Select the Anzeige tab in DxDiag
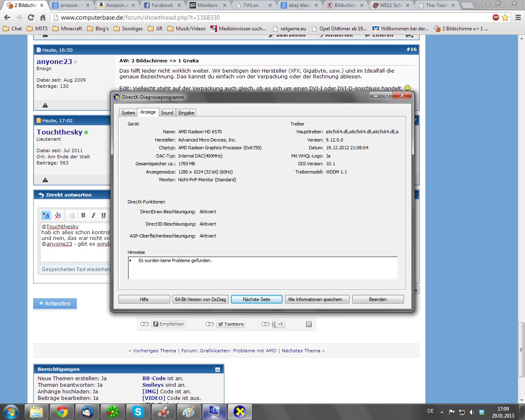 click(x=148, y=112)
